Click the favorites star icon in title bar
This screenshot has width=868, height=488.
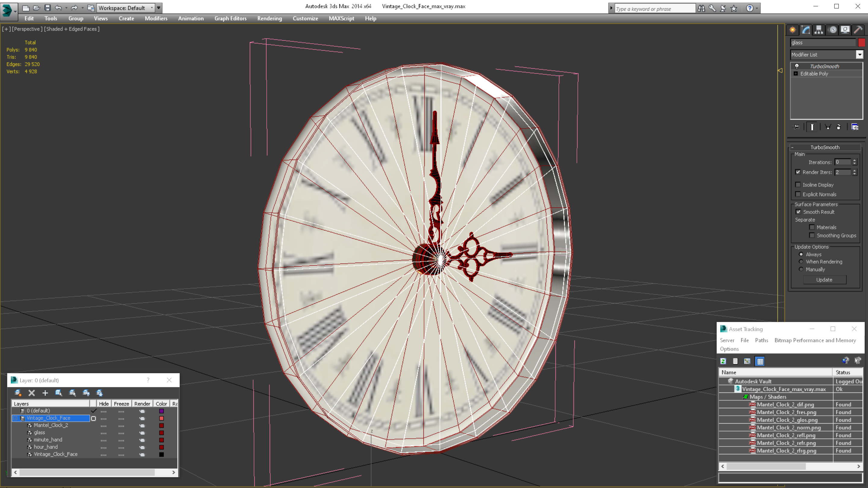tap(734, 8)
